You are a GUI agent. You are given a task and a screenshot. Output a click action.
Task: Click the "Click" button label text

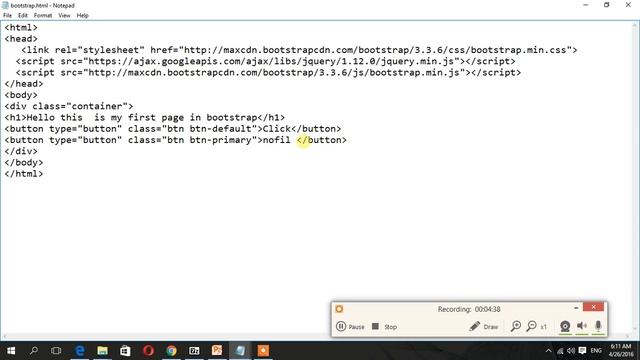click(276, 129)
